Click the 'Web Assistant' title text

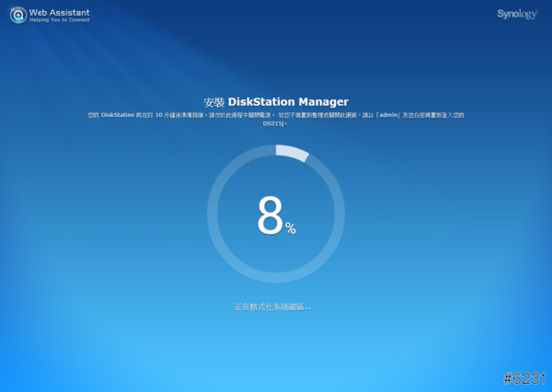click(60, 12)
